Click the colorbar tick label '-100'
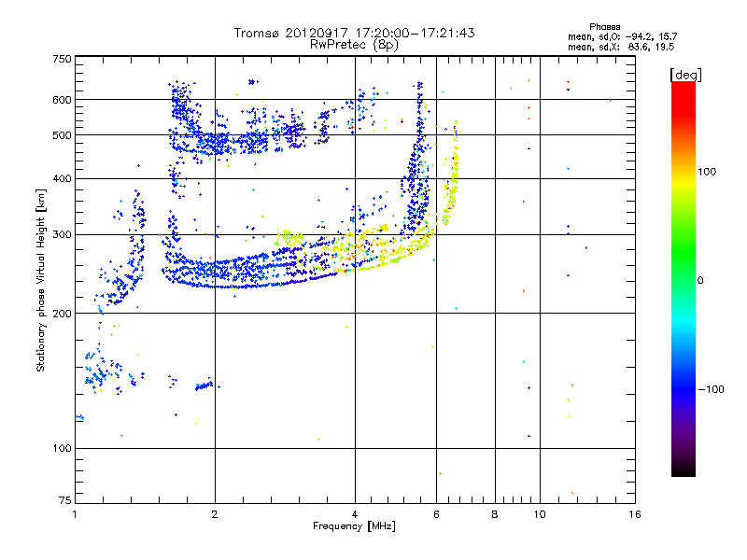Image resolution: width=747 pixels, height=560 pixels. (711, 389)
